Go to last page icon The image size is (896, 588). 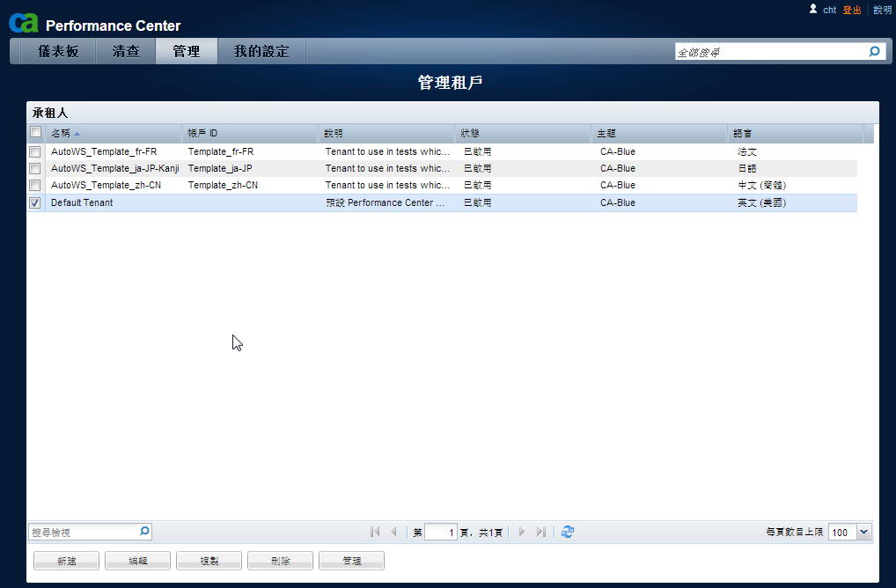[x=540, y=532]
